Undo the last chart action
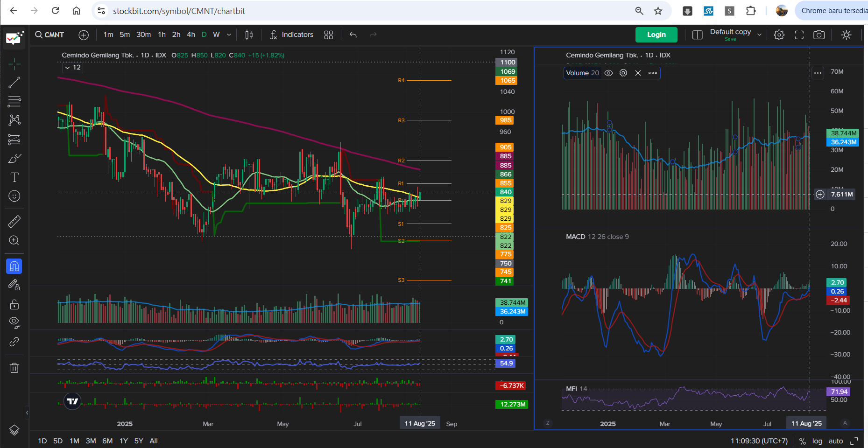The width and height of the screenshot is (868, 448). coord(353,35)
